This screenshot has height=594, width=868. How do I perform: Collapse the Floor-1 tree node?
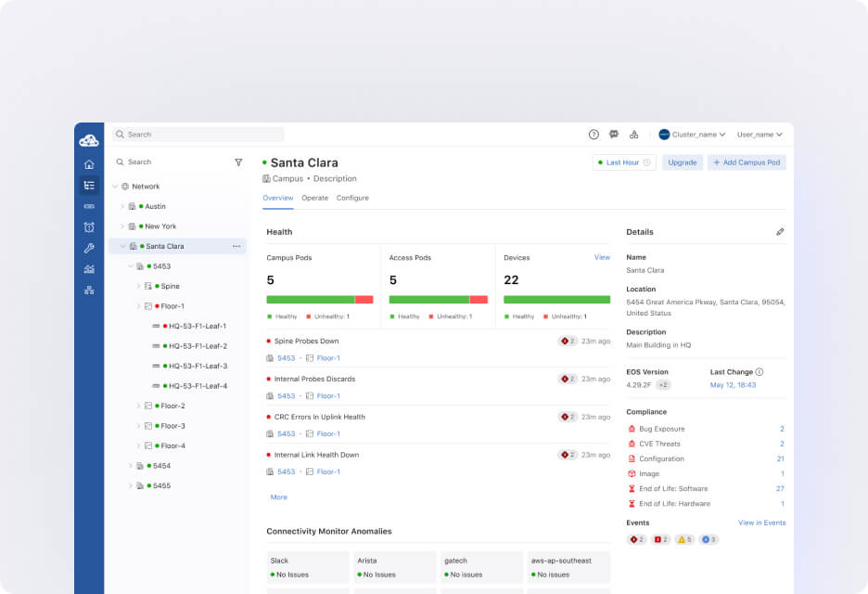138,306
